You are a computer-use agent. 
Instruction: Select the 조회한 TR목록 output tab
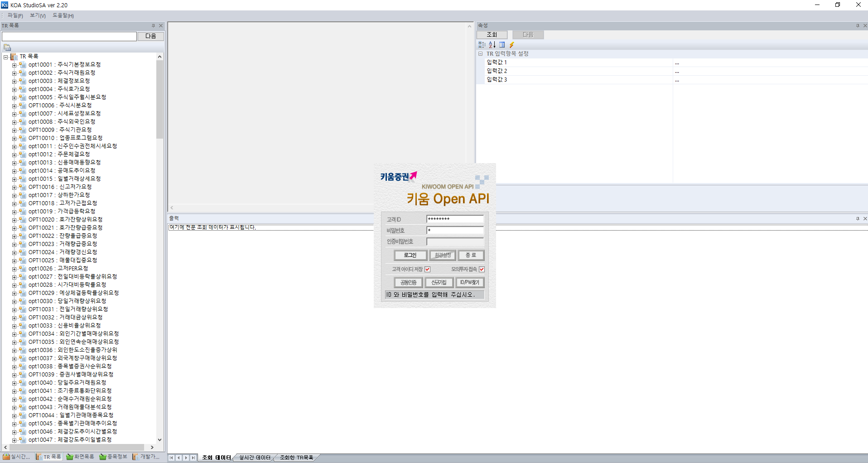pyautogui.click(x=296, y=458)
